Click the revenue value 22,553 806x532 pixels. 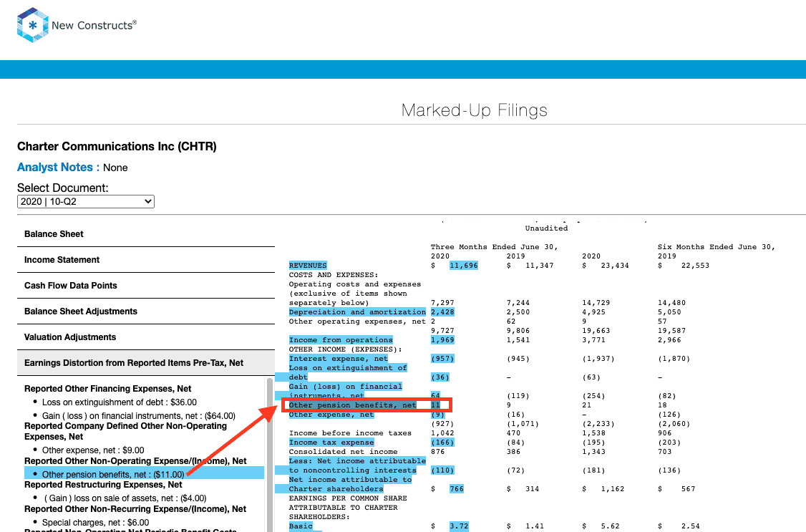tap(695, 265)
